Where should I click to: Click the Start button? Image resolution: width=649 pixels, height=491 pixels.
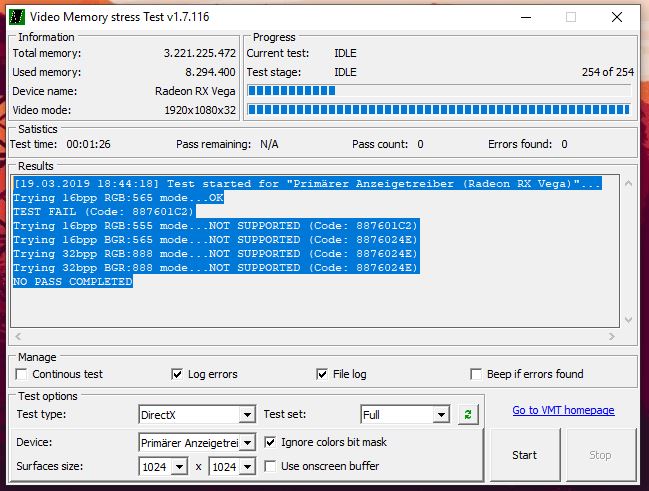[525, 455]
